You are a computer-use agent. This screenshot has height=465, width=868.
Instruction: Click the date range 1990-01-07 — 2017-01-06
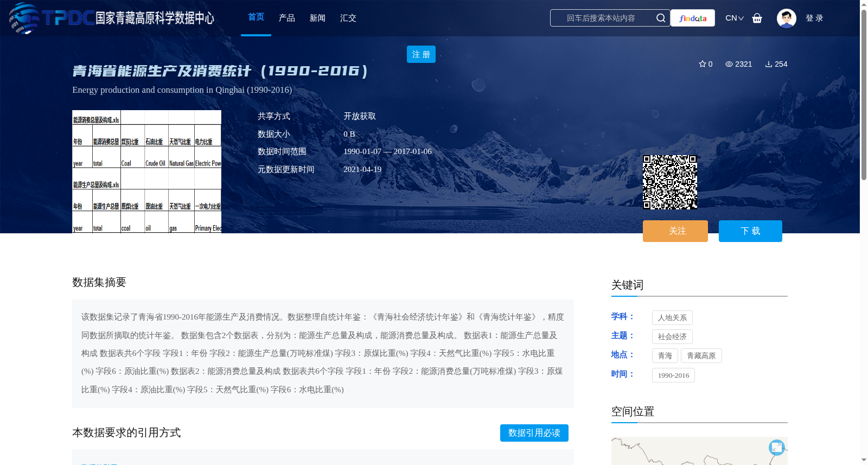coord(387,151)
